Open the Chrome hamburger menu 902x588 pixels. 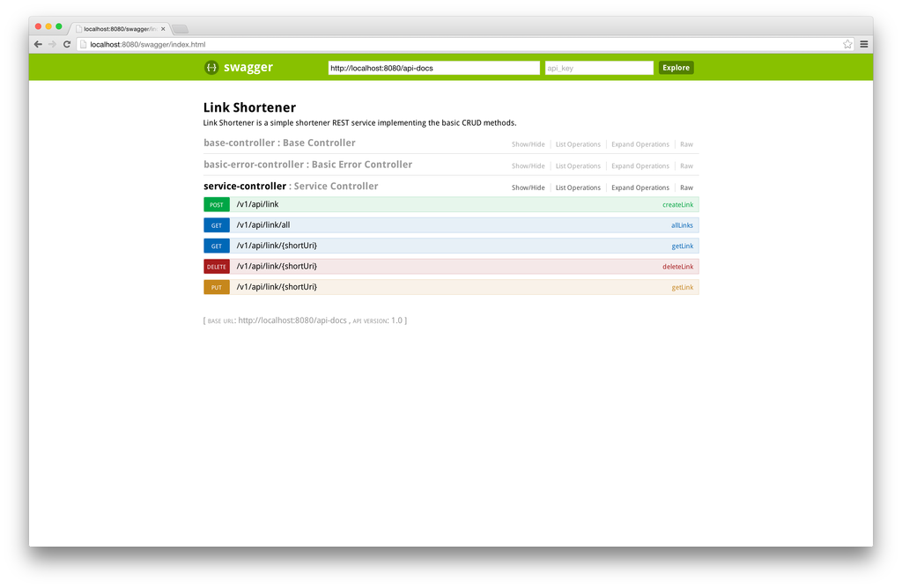[864, 44]
